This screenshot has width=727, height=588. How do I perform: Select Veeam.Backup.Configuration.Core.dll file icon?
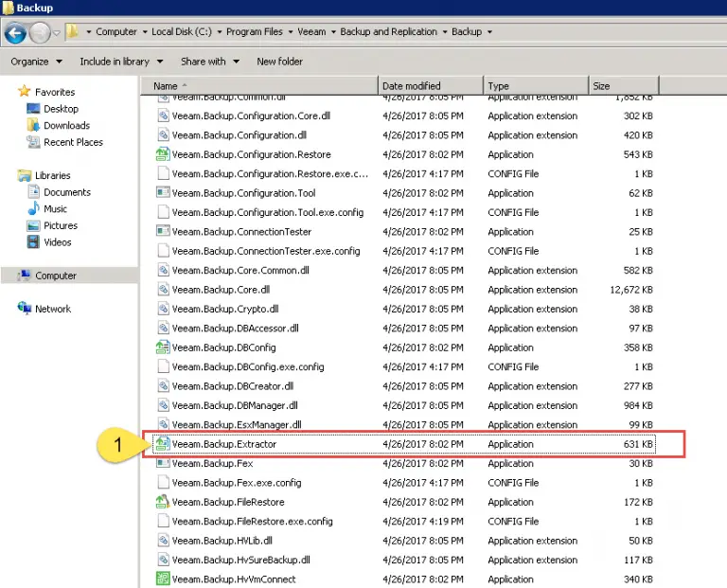tap(163, 116)
